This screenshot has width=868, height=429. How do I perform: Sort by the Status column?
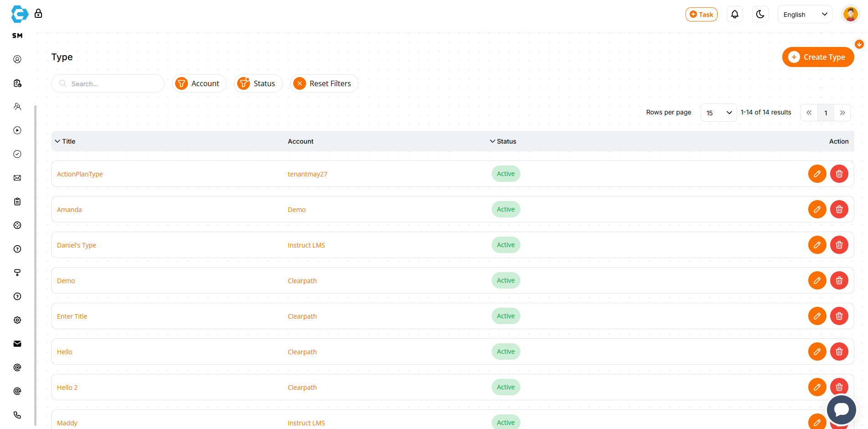click(503, 141)
